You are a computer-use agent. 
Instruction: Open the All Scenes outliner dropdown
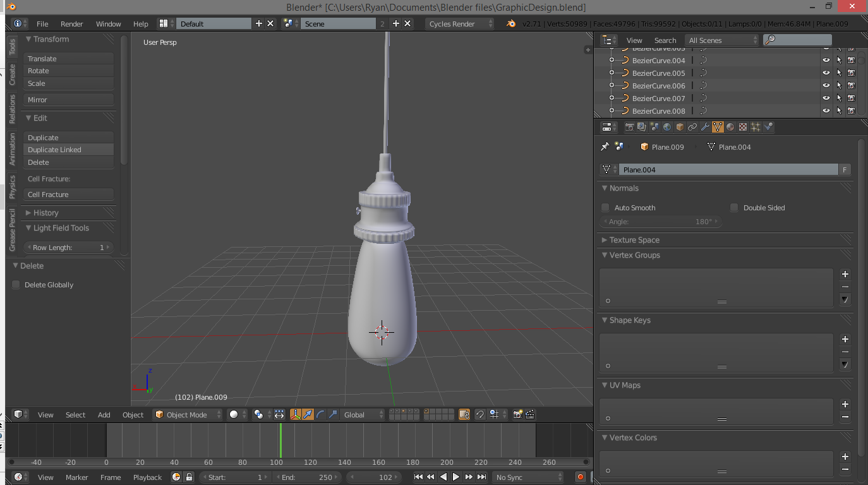tap(722, 40)
